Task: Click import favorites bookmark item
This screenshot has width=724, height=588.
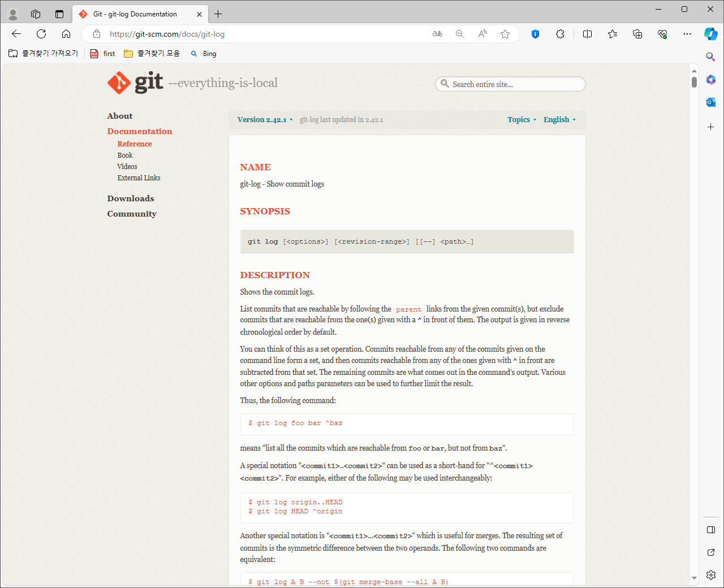Action: click(x=43, y=53)
